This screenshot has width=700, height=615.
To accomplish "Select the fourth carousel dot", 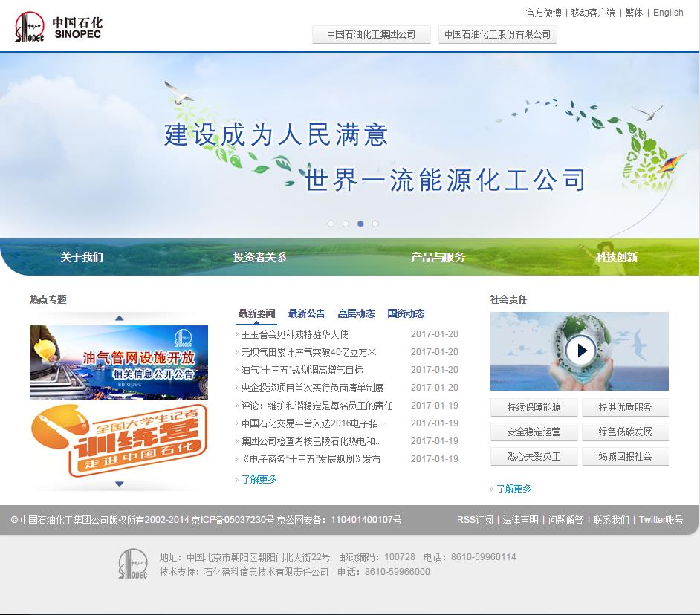I will pyautogui.click(x=375, y=224).
